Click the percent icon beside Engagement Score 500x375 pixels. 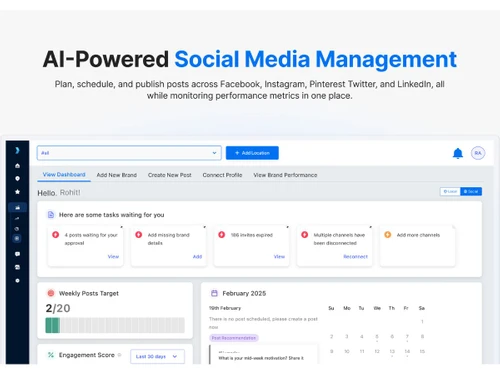coord(51,355)
